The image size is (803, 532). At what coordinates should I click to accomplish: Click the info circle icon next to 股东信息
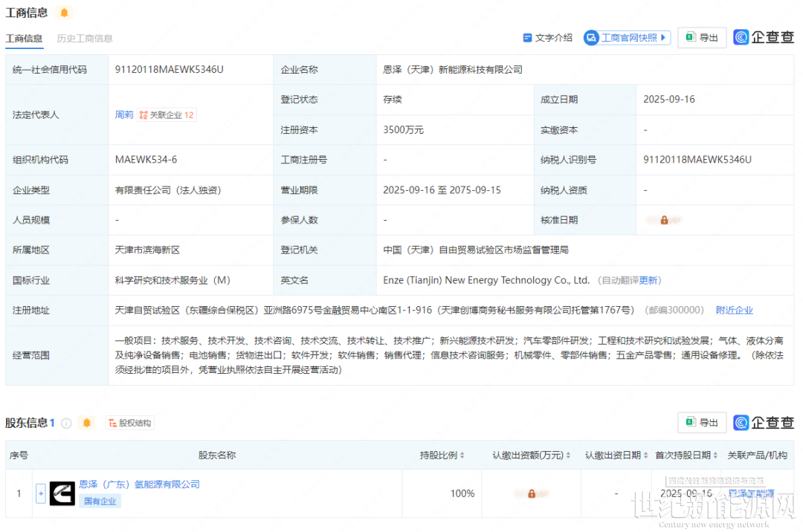[67, 424]
